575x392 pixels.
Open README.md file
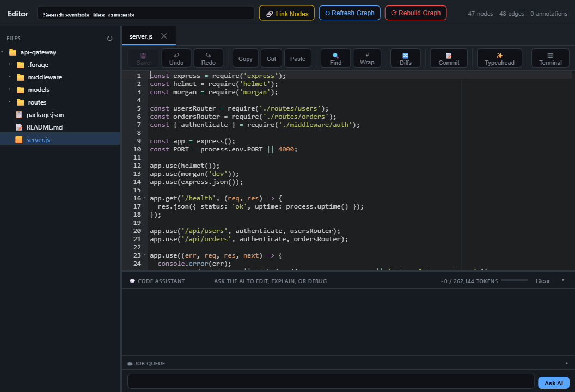44,127
